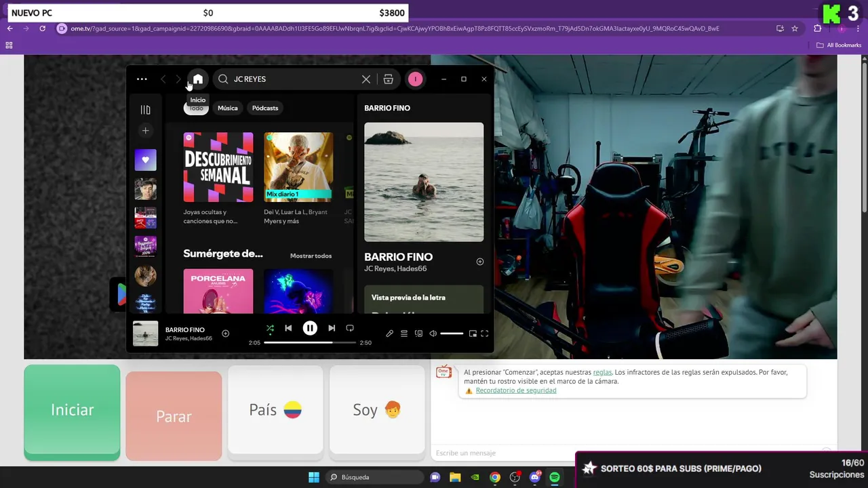The height and width of the screenshot is (488, 868).
Task: Open Your Library icon in Spotify sidebar
Action: click(145, 110)
